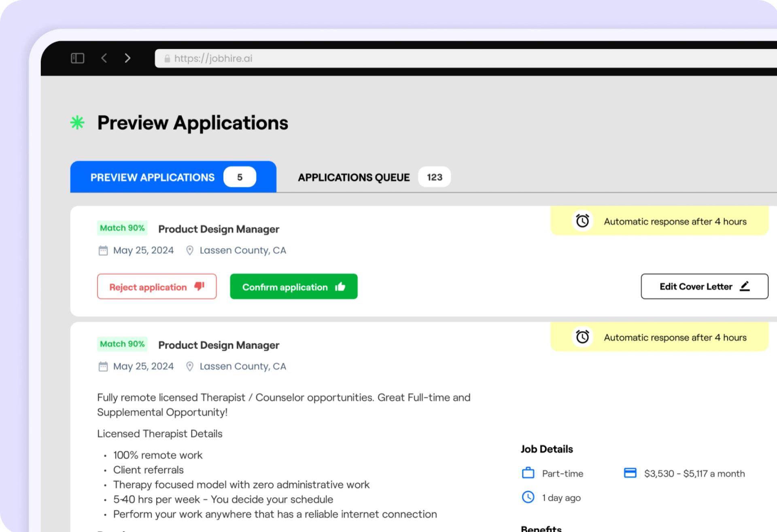Screen dimensions: 777x532
Task: Click the Match 90% badge on first listing
Action: 122,229
